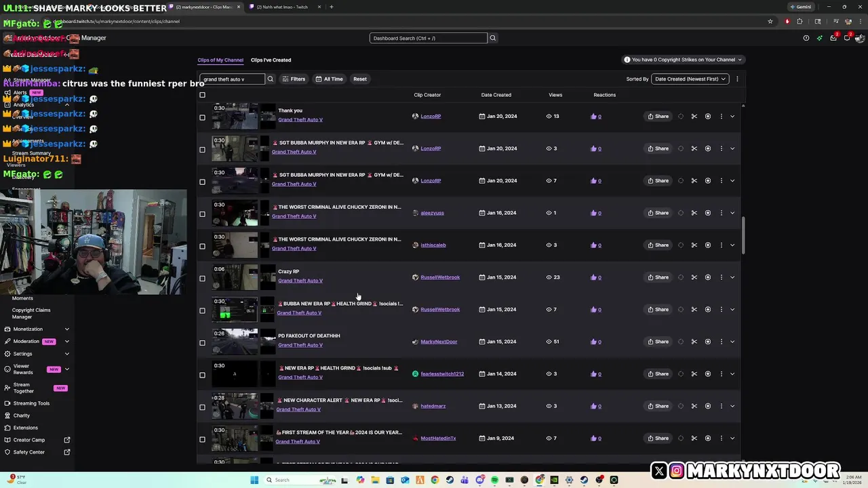This screenshot has width=868, height=488.
Task: Click the Filters button
Action: point(294,79)
